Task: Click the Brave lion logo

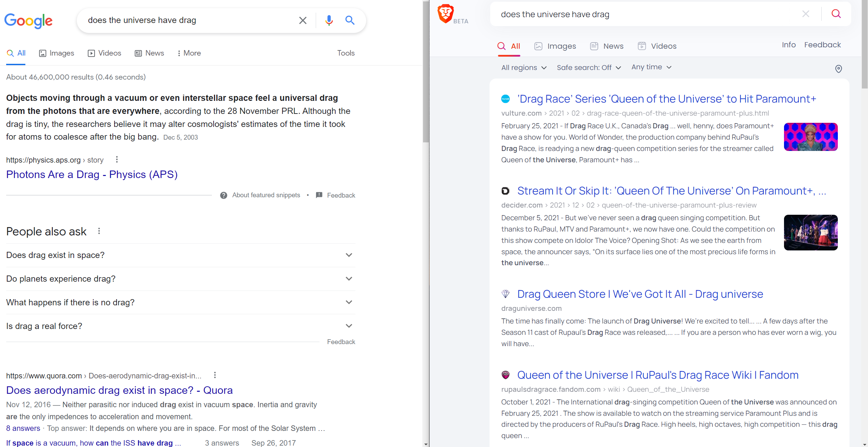Action: [445, 14]
